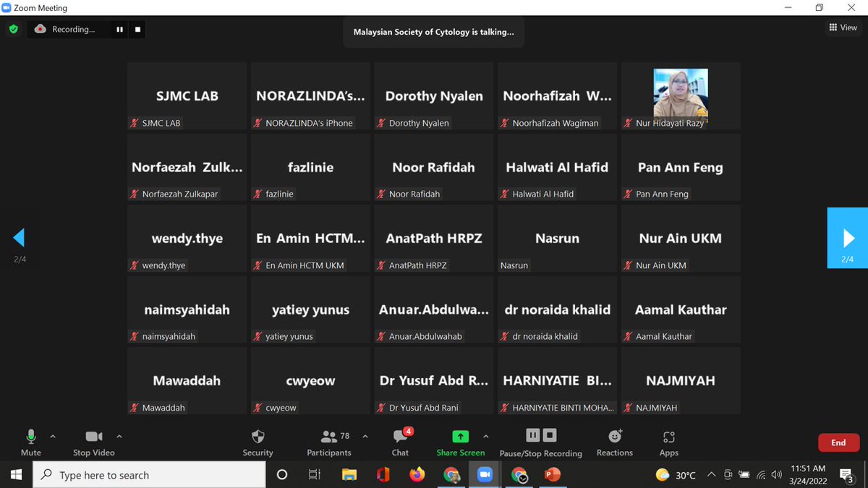The width and height of the screenshot is (868, 488).
Task: Click the naimsyahidah participant tile
Action: pyautogui.click(x=187, y=309)
